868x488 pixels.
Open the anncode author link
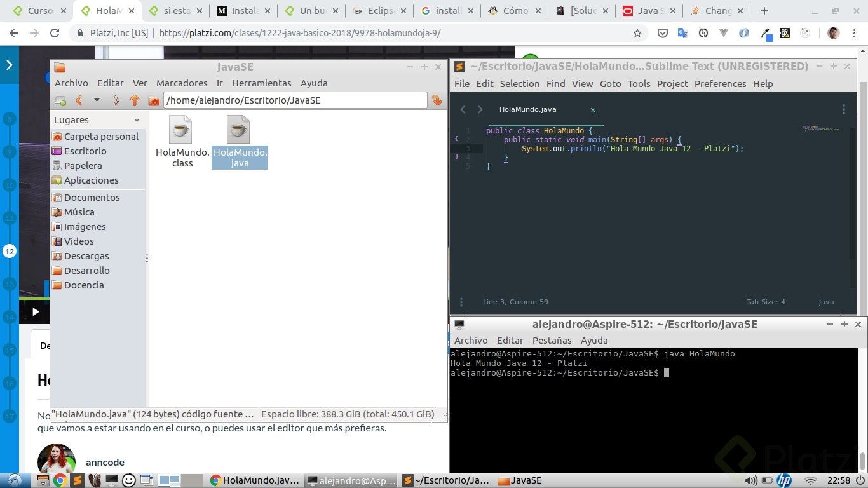[x=105, y=463]
